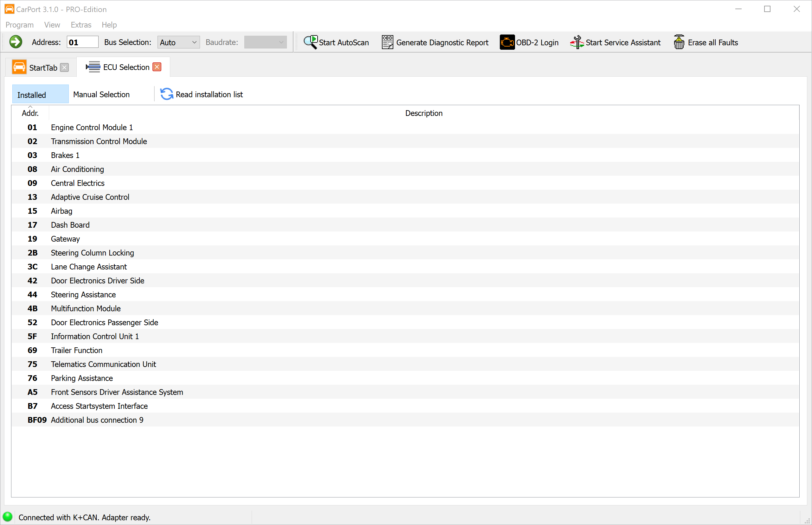Screen dimensions: 812x525
Task: Close the ECU Selection tab
Action: (157, 67)
